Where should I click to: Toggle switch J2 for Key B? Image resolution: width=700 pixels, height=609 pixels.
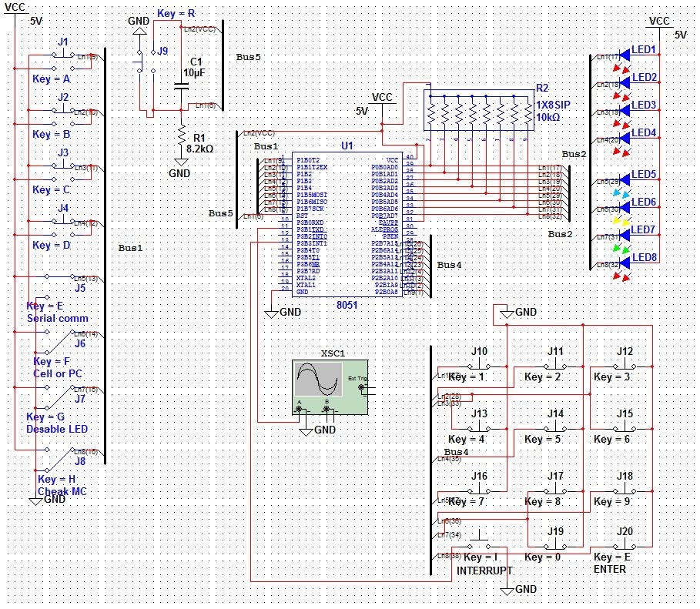63,117
